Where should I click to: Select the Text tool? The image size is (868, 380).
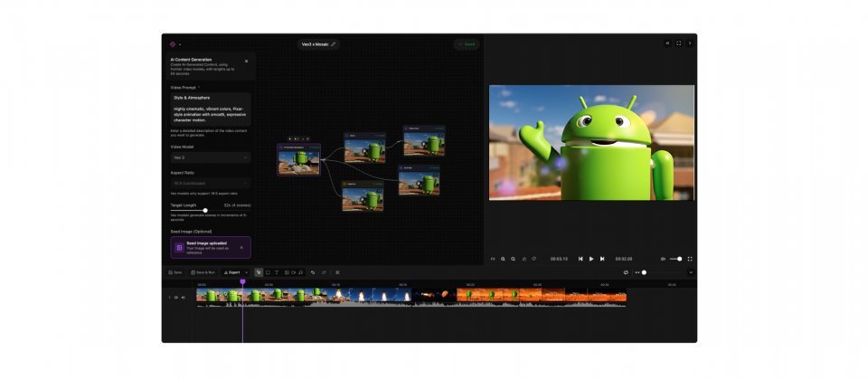tap(277, 272)
